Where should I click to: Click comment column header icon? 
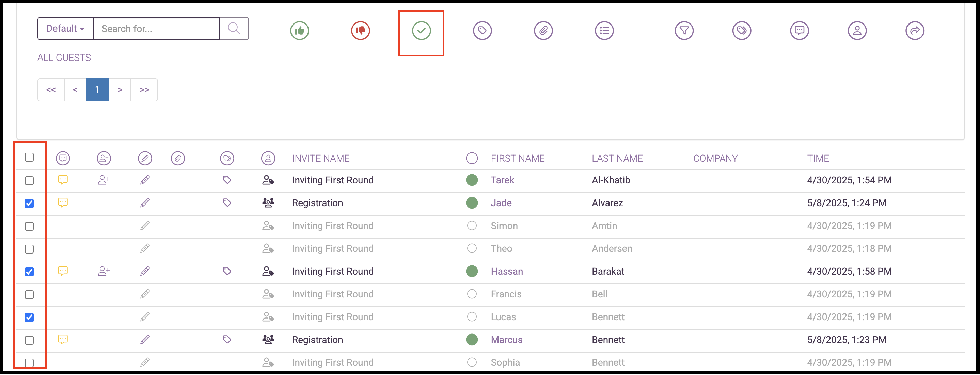[x=63, y=158]
